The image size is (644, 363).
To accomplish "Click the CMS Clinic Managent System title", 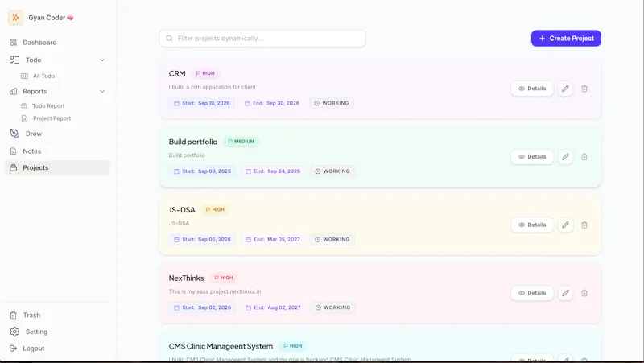I will click(221, 346).
